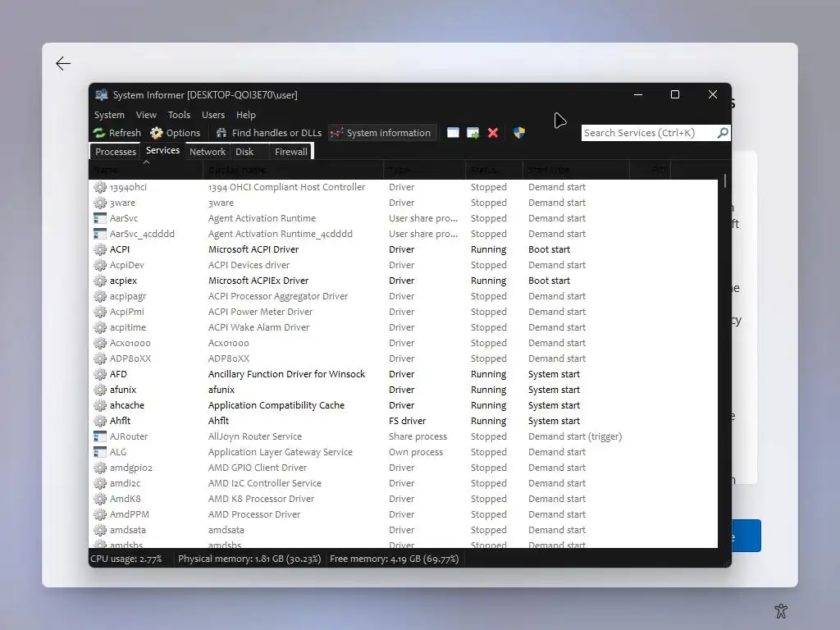Open the Help menu
840x630 pixels.
[246, 115]
